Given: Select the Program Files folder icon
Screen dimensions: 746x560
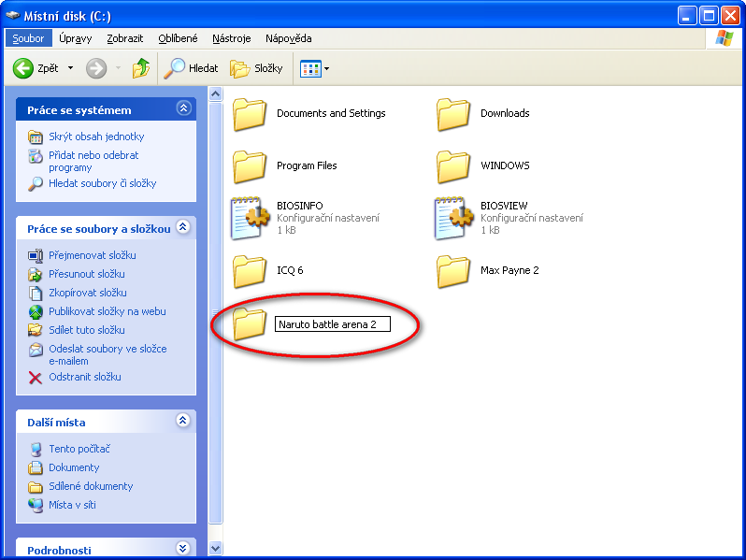Looking at the screenshot, I should (x=249, y=166).
